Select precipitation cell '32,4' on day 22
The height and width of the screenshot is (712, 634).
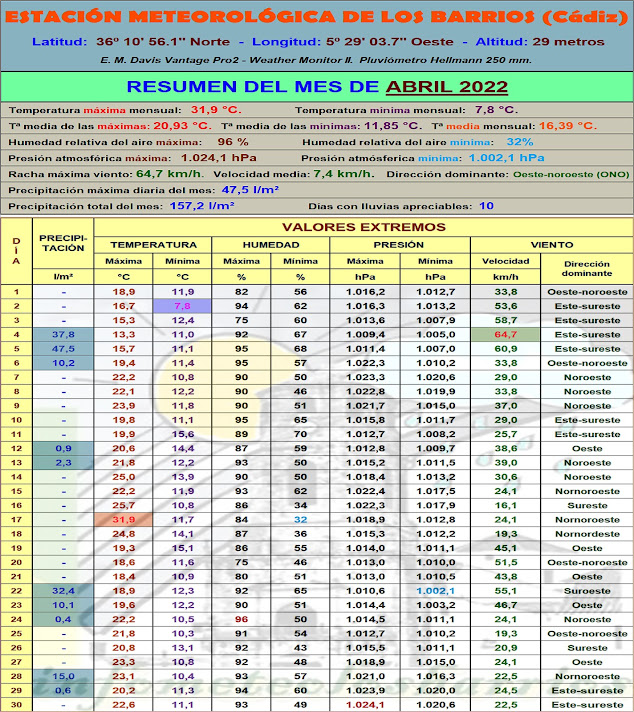[x=63, y=591]
